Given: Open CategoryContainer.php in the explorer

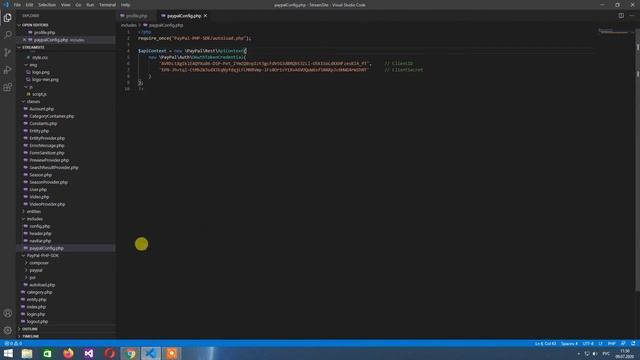Looking at the screenshot, I should click(x=51, y=116).
